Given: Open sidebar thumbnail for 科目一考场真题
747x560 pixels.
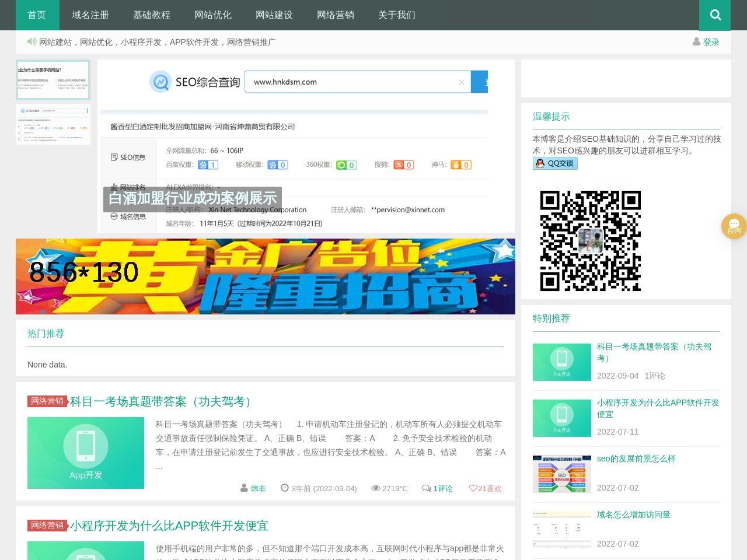Looking at the screenshot, I should tap(562, 362).
